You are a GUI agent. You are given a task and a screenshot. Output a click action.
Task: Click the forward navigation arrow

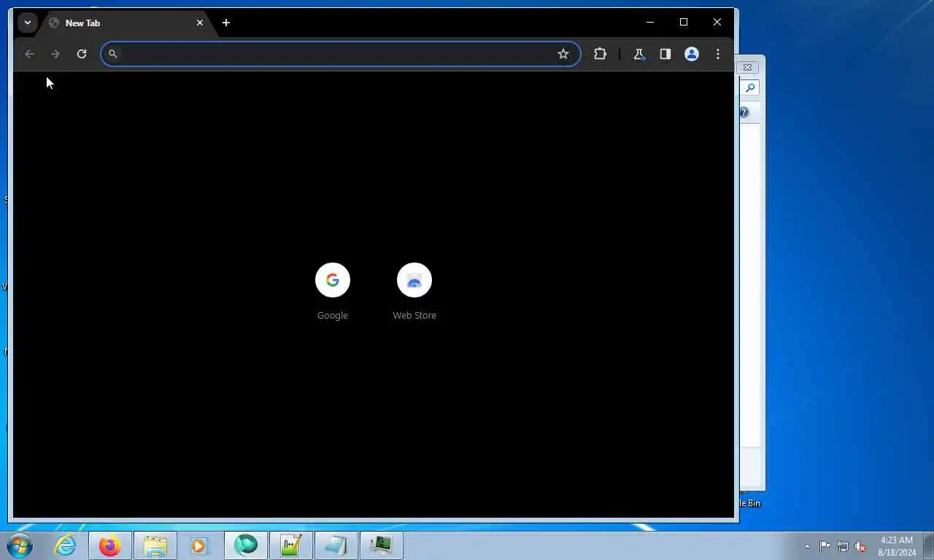tap(55, 54)
